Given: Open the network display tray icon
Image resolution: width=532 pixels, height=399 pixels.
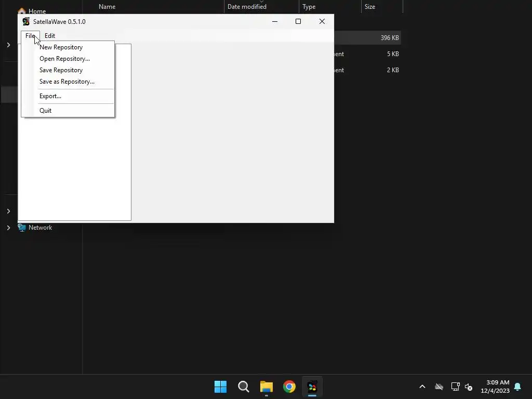Looking at the screenshot, I should tap(455, 387).
